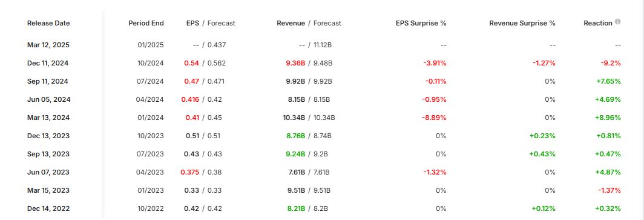Click the green 8.76B revenue value

[x=296, y=136]
